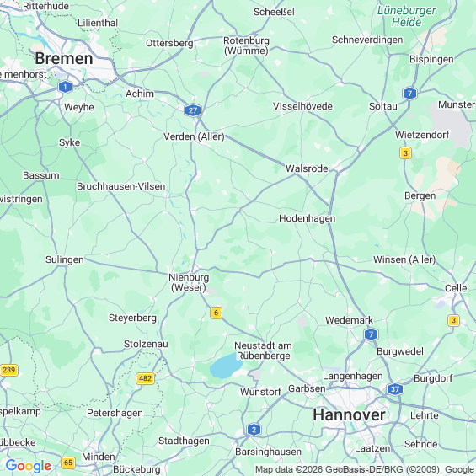Viewport: 476px width, 476px height.
Task: Select the Hannover city label
Action: click(x=349, y=414)
